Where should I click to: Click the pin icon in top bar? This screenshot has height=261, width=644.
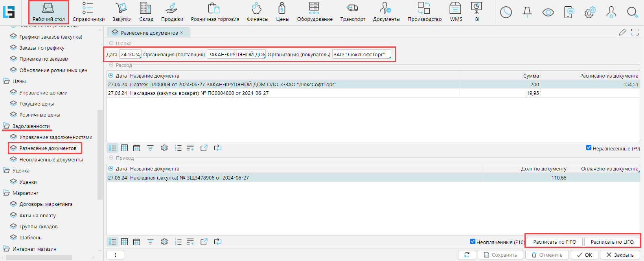pyautogui.click(x=527, y=13)
